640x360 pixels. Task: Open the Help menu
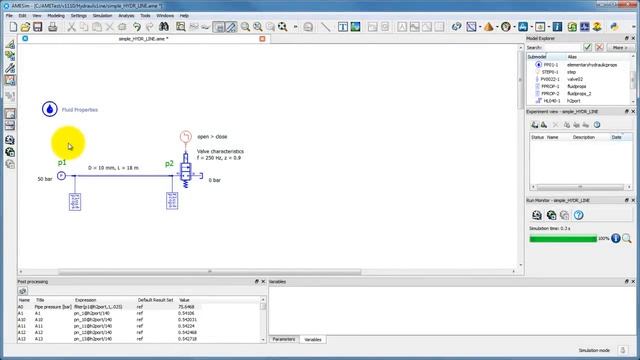184,16
